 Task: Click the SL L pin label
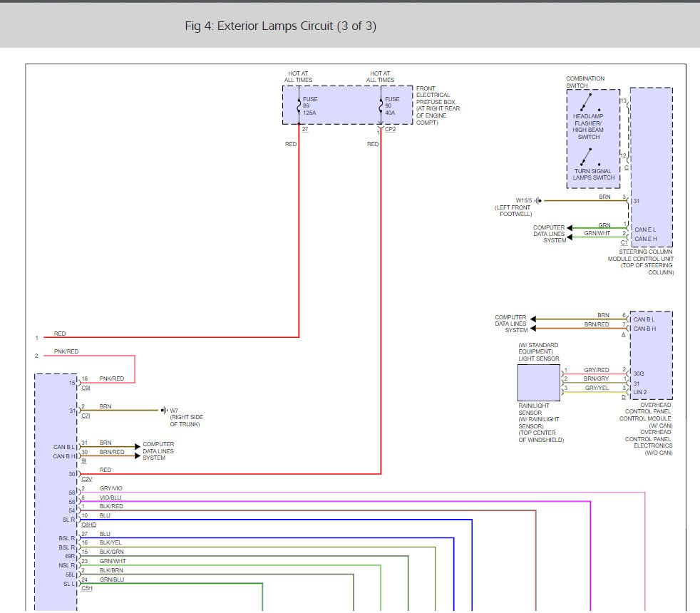(68, 584)
